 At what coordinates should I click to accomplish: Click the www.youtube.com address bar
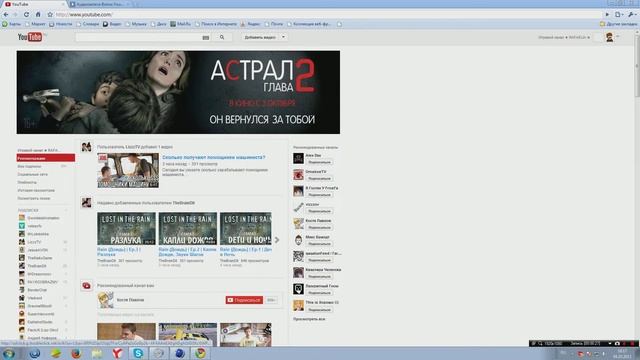click(327, 14)
